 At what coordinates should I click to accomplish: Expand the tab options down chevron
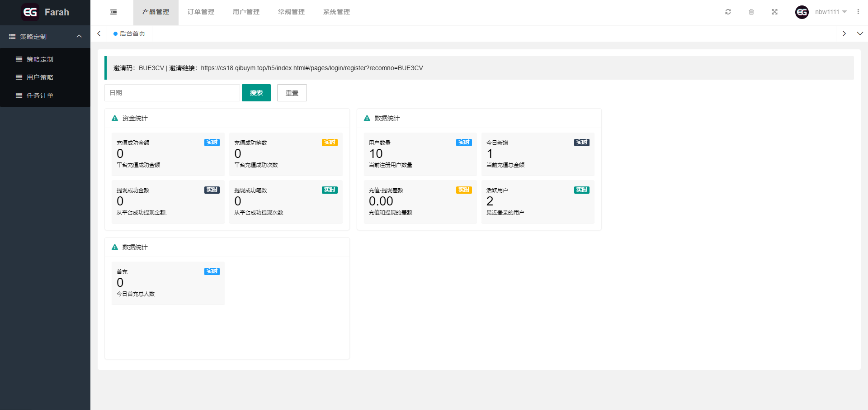(x=860, y=33)
